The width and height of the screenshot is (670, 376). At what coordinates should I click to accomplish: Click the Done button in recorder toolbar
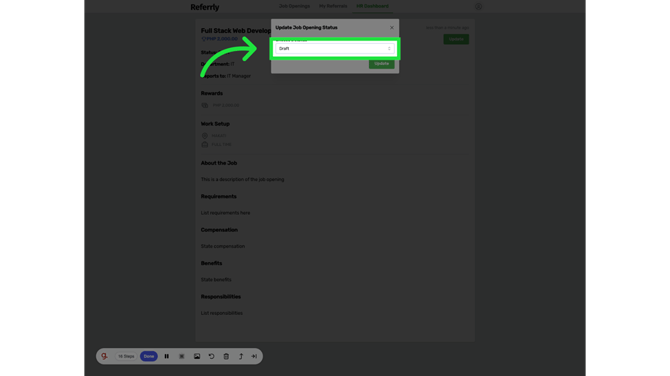pos(149,356)
